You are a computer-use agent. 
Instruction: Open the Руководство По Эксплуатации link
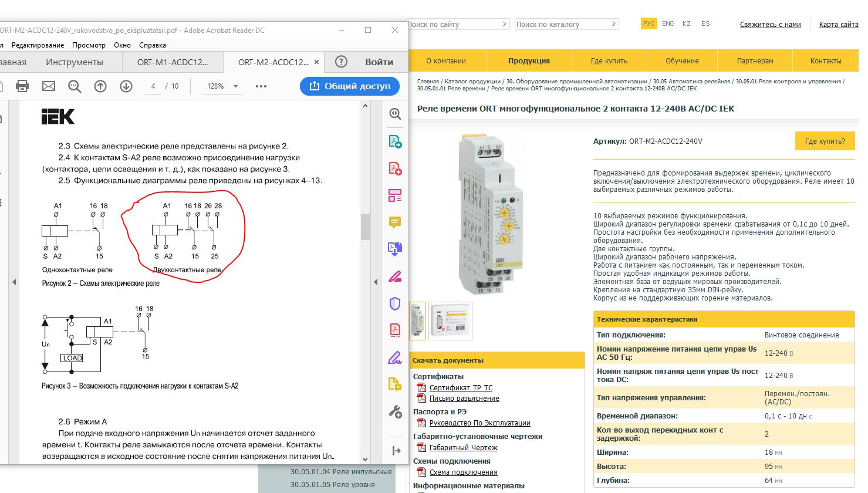pyautogui.click(x=479, y=423)
